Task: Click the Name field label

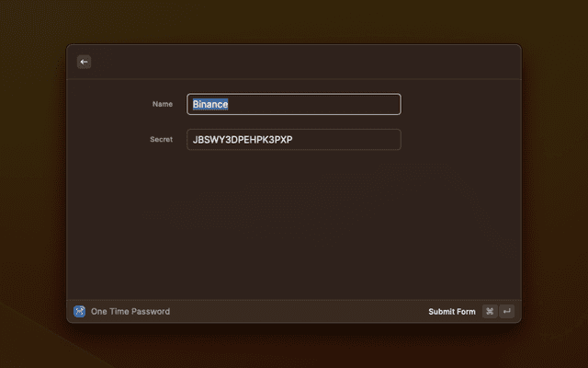Action: (x=162, y=104)
